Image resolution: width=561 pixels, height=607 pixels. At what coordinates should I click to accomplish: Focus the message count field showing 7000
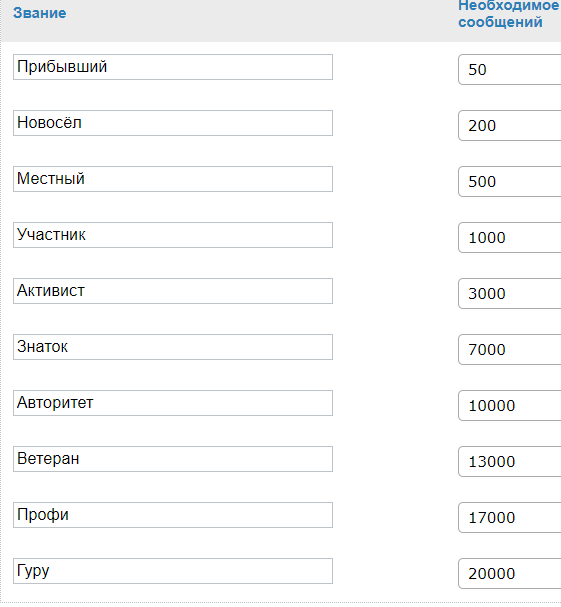click(x=510, y=350)
